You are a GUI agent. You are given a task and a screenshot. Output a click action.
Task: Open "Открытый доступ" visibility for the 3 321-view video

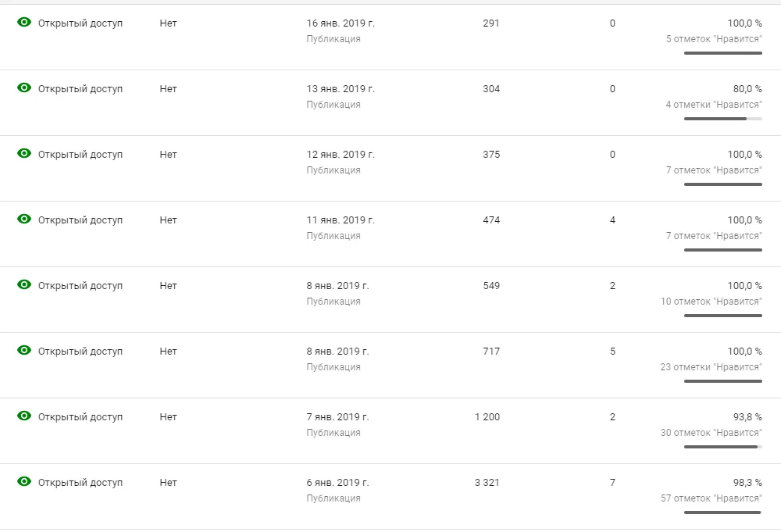point(80,483)
